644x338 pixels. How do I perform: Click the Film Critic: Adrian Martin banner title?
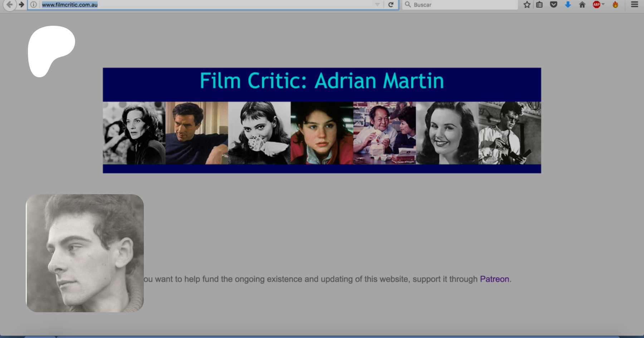click(x=322, y=81)
